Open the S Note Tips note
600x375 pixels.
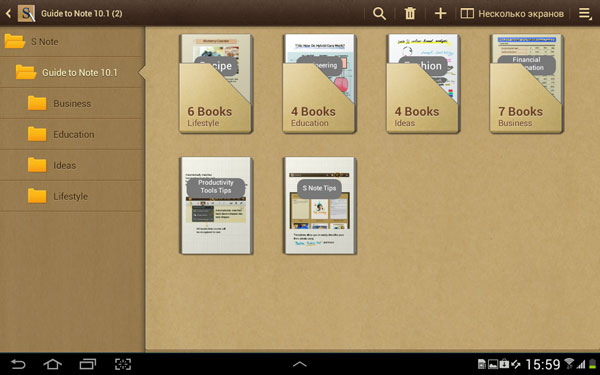click(320, 205)
